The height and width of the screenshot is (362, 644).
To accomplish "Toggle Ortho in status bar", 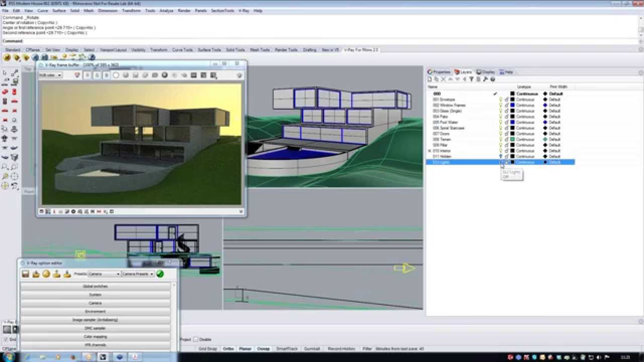I will (228, 348).
